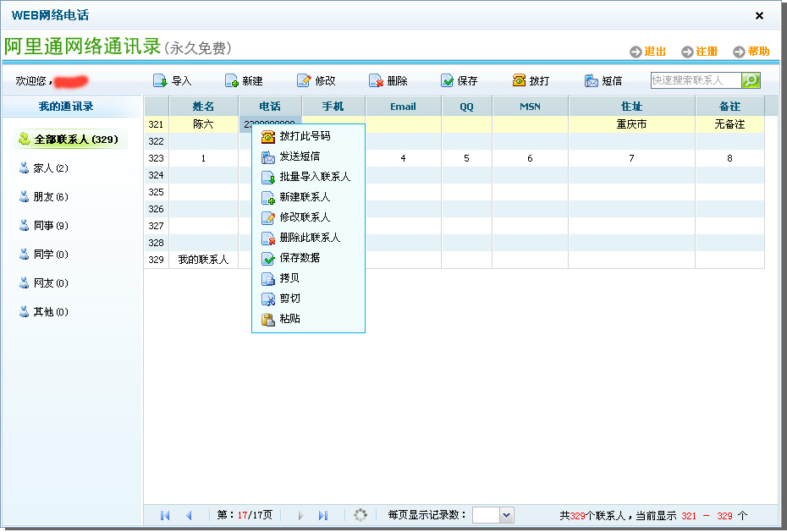Choose 拷贝 in context menu

tap(308, 277)
